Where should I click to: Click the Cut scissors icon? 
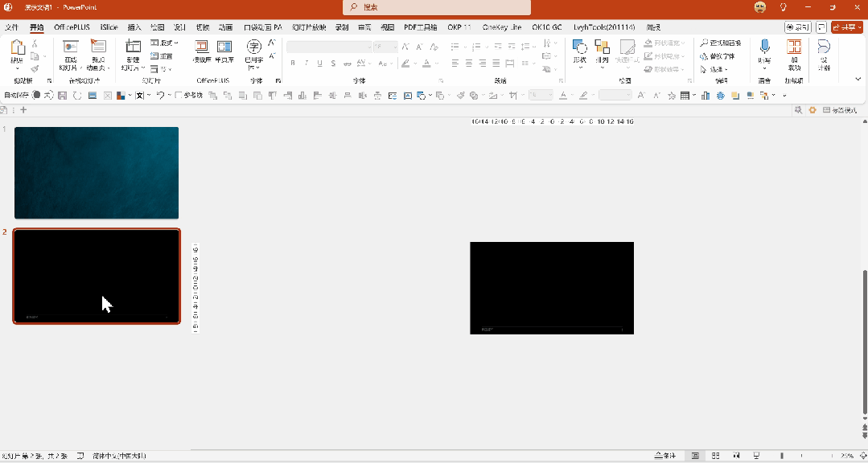(35, 43)
